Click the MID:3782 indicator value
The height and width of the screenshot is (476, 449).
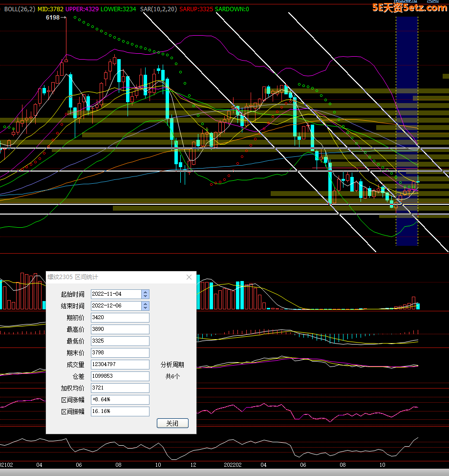[x=50, y=9]
